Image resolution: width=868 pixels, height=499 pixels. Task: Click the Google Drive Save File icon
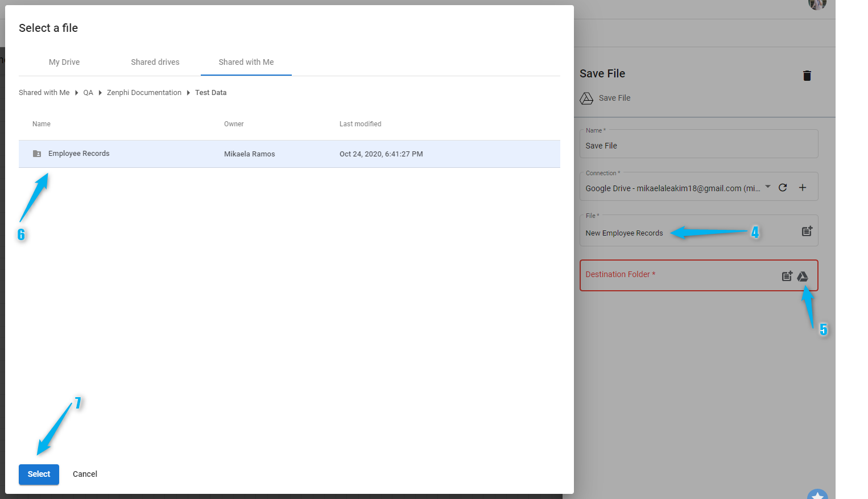[x=586, y=98]
